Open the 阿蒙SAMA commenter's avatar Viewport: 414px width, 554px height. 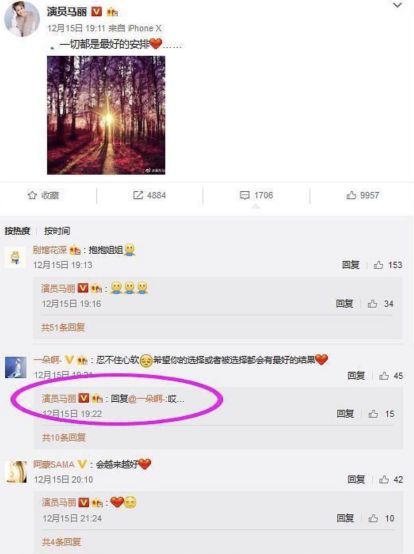click(x=17, y=472)
